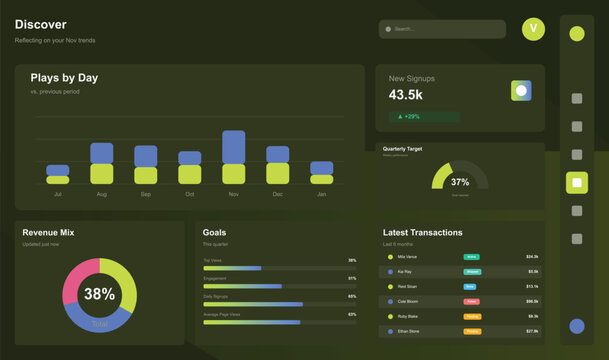Click the Jan axis label
Image resolution: width=609 pixels, height=360 pixels.
[322, 194]
